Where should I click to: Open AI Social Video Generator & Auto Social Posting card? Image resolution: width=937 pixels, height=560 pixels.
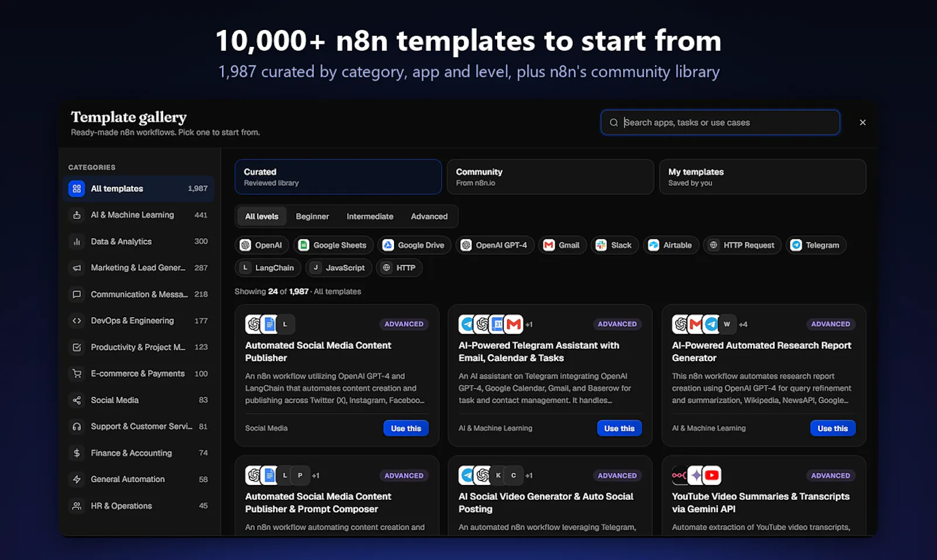(x=550, y=495)
